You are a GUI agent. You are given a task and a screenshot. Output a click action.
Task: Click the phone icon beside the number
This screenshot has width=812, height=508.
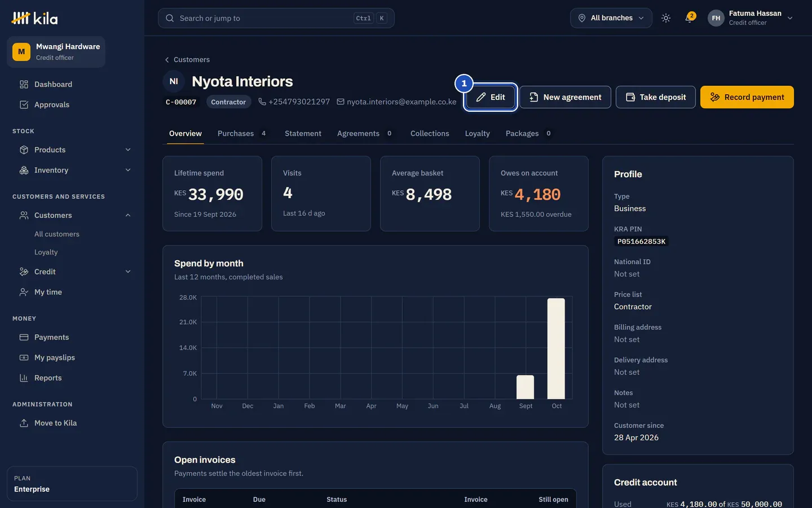(262, 102)
